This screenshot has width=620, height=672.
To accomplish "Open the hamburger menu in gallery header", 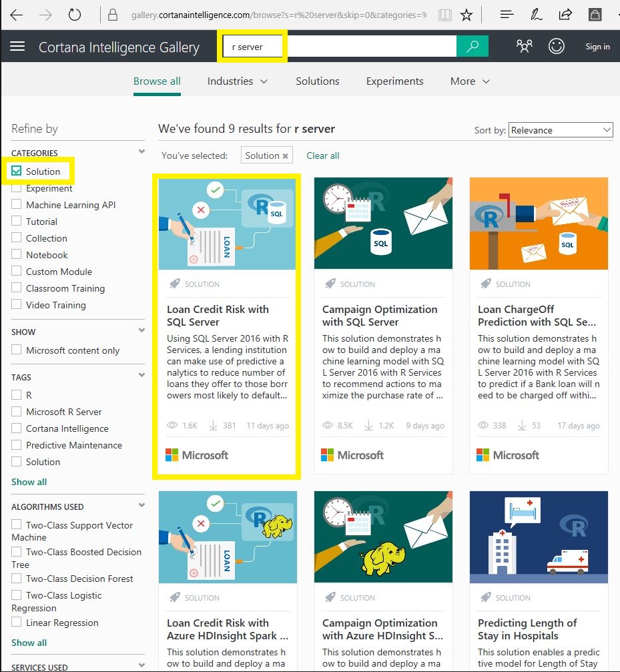I will pyautogui.click(x=17, y=46).
